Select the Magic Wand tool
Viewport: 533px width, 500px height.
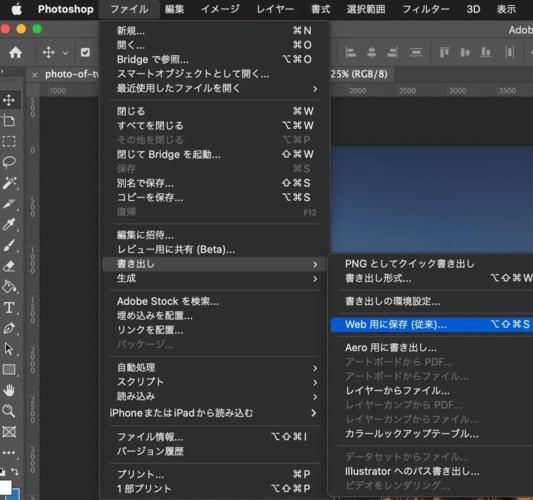click(9, 183)
